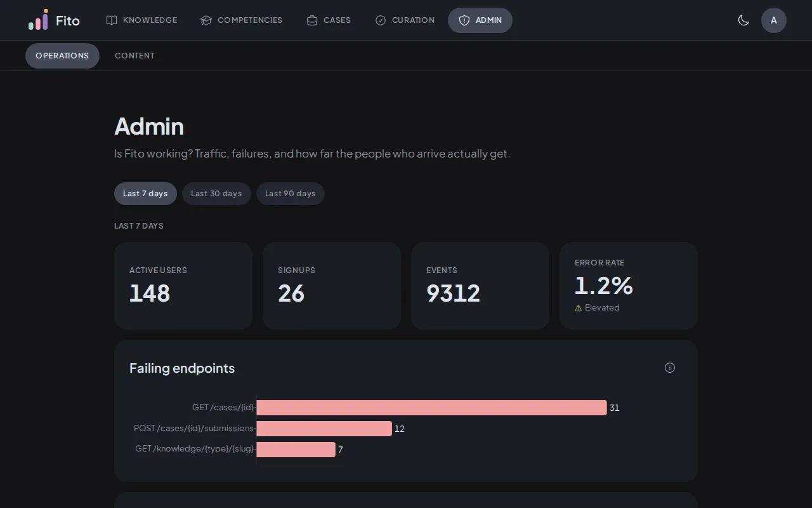Click the Active Users card showing 148
812x508 pixels.
pyautogui.click(x=183, y=286)
